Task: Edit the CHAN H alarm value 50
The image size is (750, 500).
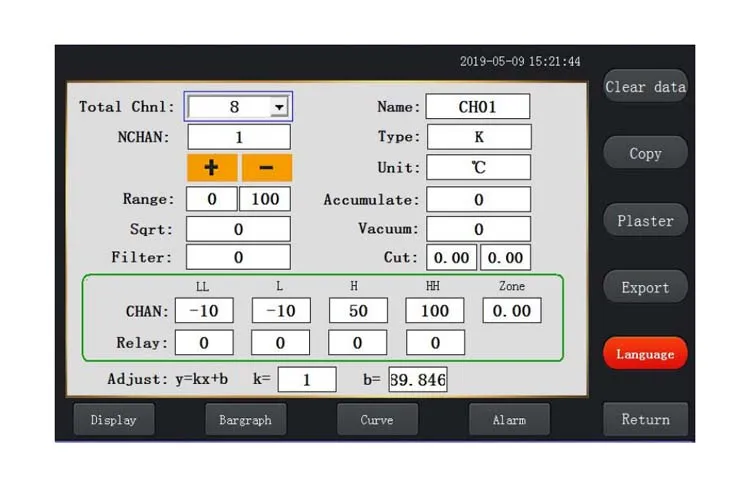Action: 358,311
